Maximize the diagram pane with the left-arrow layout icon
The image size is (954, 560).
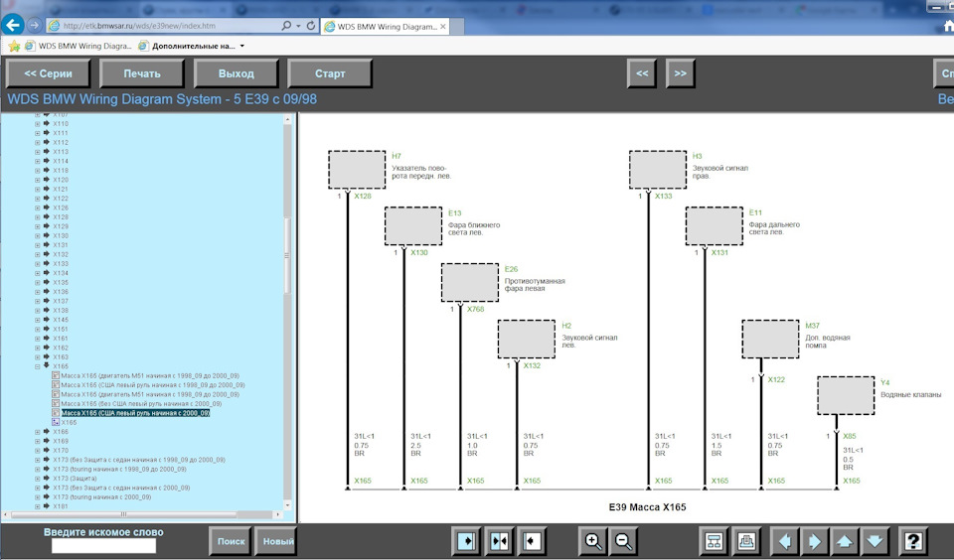pyautogui.click(x=532, y=541)
